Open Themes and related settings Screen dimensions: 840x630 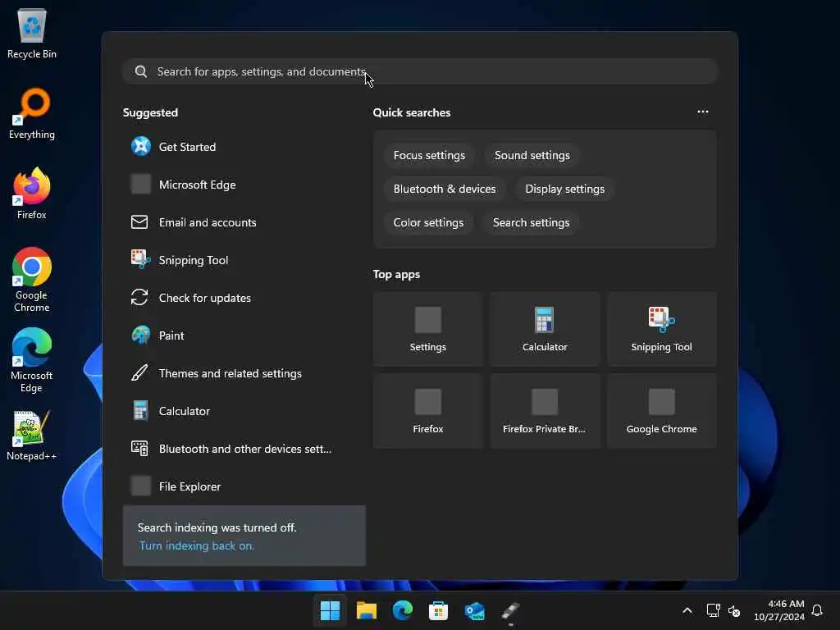[244, 373]
